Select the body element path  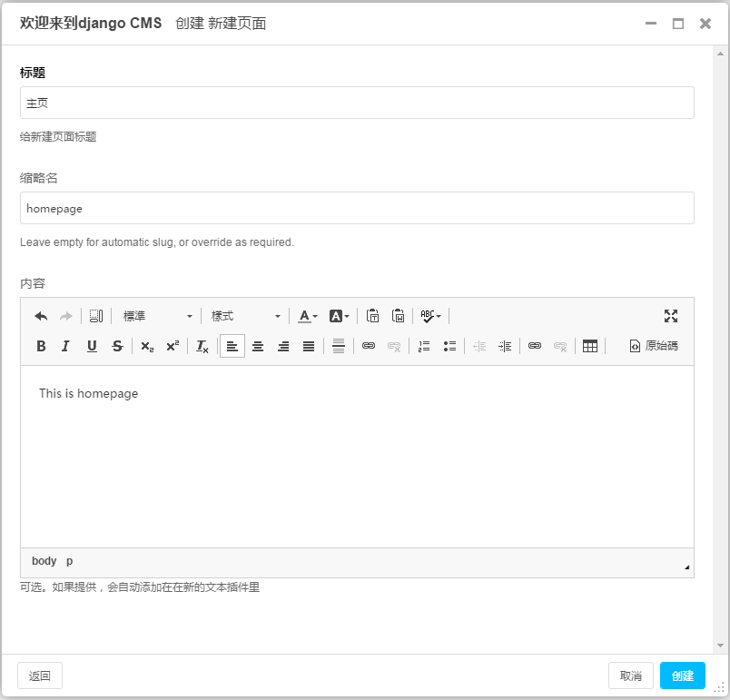(44, 561)
